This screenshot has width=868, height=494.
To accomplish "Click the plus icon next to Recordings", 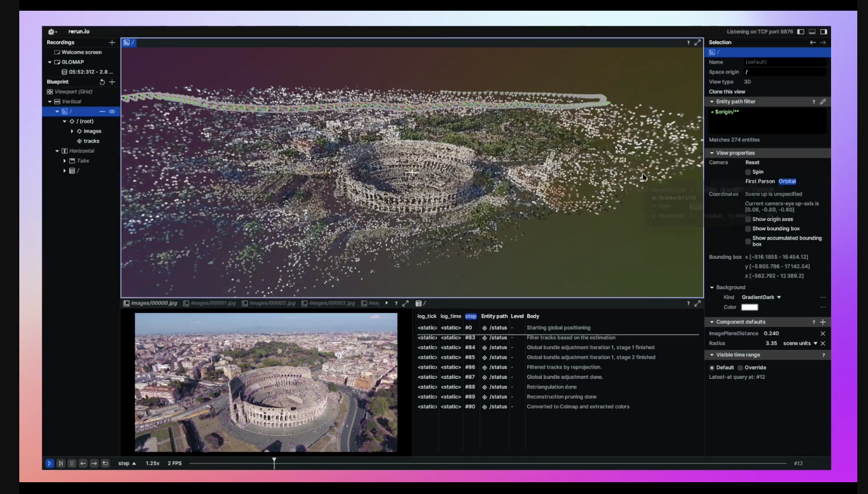I will coord(112,42).
